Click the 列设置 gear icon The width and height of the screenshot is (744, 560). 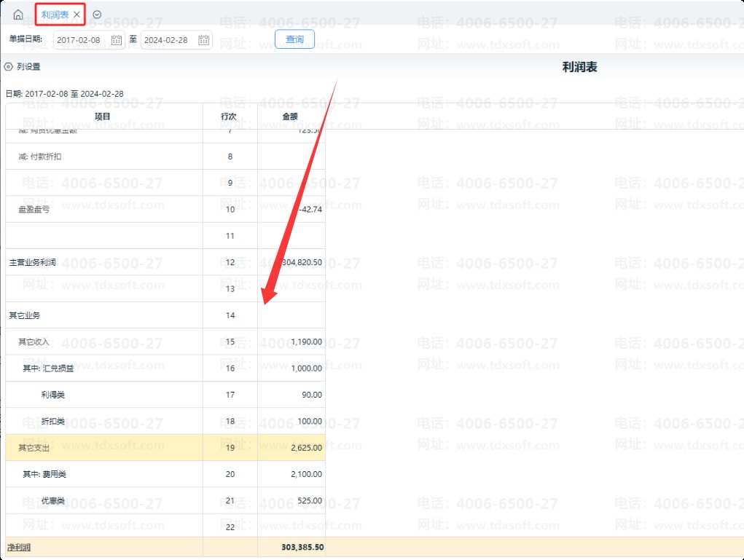(9, 67)
